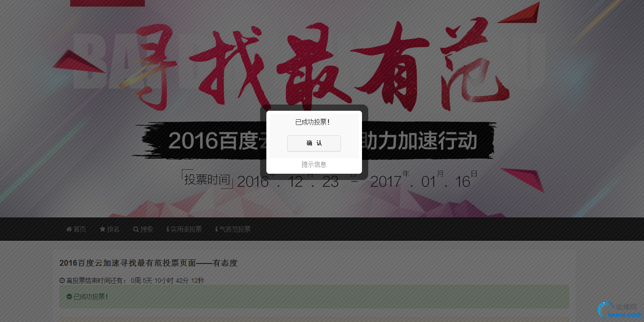Viewport: 644px width, 322px height.
Task: Click the info icon beside 实用派投票
Action: (x=168, y=229)
